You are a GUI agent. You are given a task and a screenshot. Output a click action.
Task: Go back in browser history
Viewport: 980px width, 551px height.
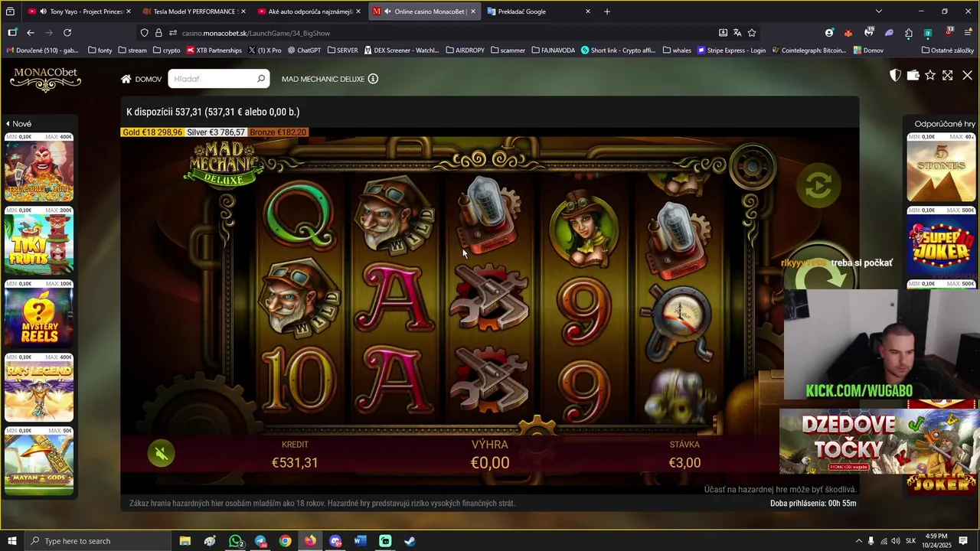(x=31, y=33)
